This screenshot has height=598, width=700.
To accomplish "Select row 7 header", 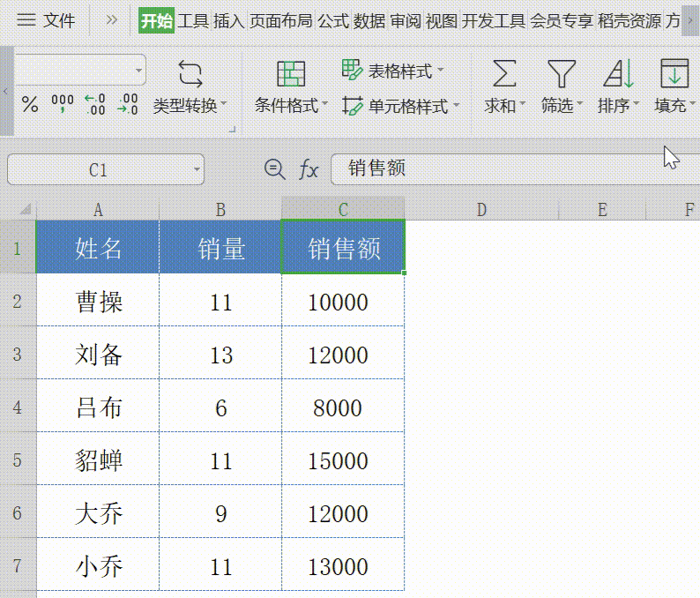I will [18, 564].
